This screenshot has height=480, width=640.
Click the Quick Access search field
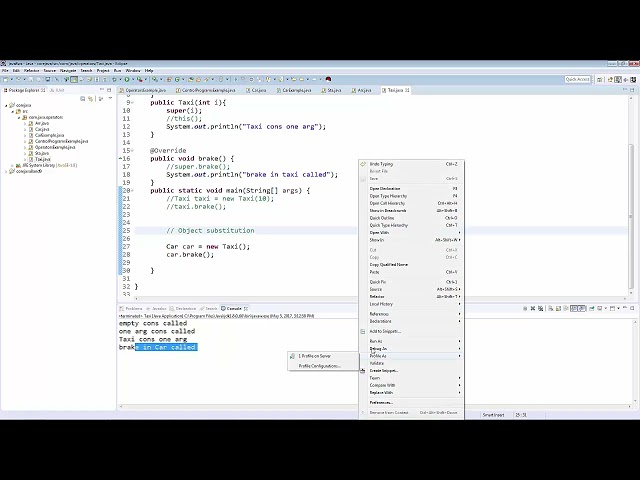tap(578, 79)
